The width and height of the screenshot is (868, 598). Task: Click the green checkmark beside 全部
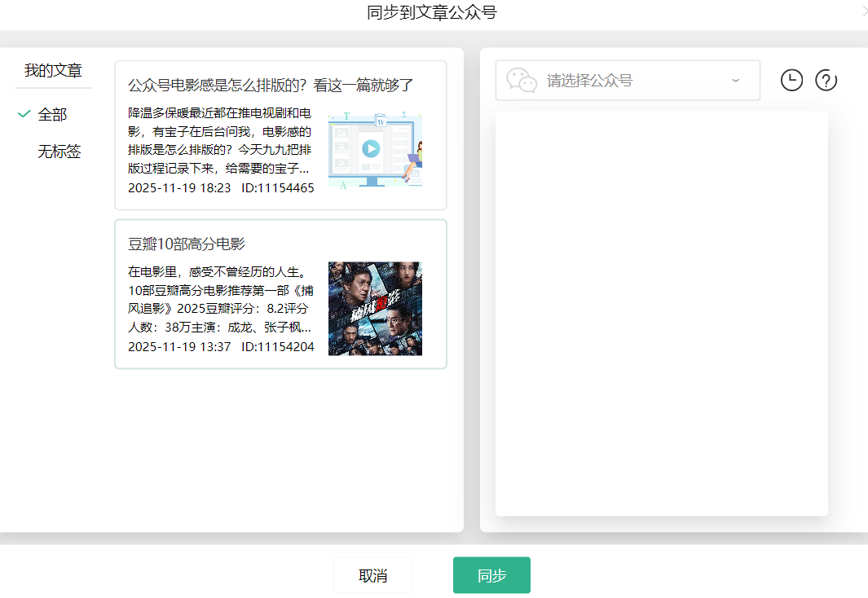(x=24, y=114)
